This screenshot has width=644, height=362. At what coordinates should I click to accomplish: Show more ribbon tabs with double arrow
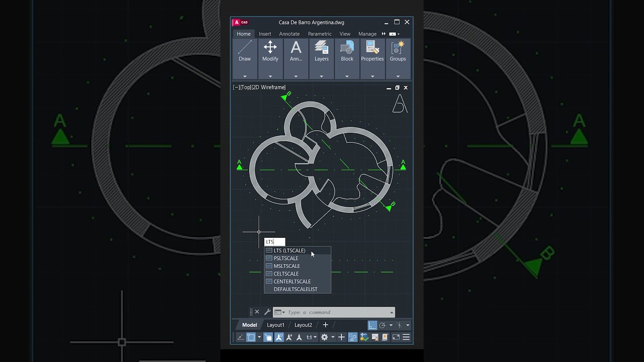[383, 34]
